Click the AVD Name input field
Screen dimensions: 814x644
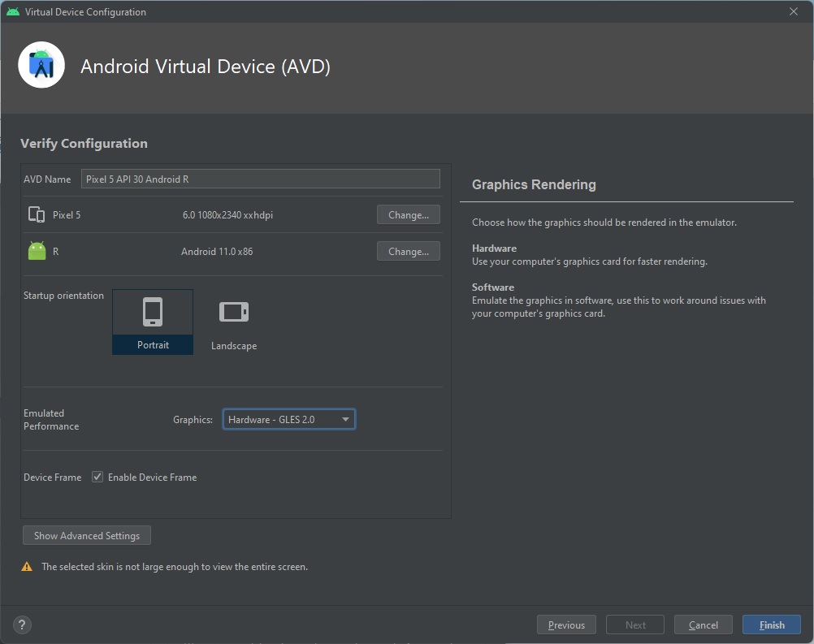coord(261,179)
